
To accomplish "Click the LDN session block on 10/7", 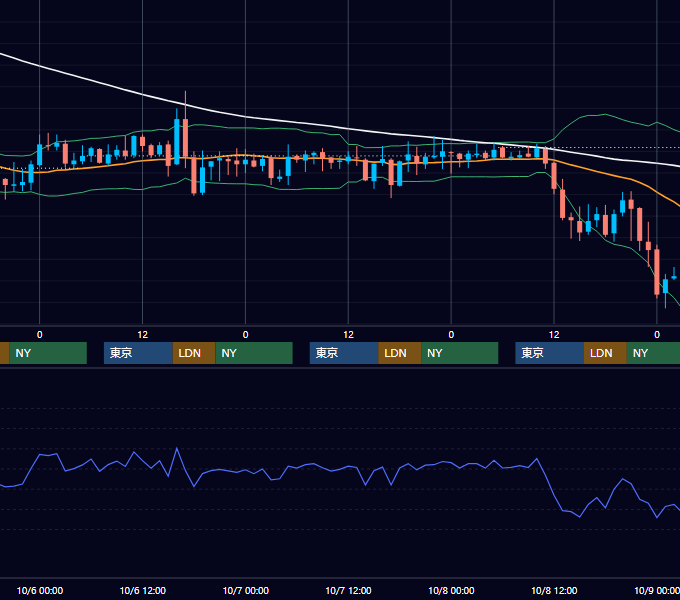I will coord(399,353).
